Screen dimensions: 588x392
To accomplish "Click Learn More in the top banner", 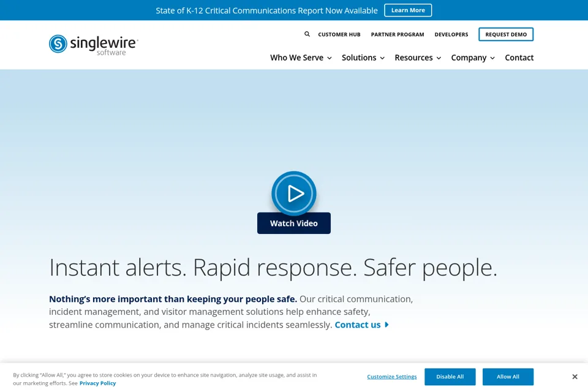I will click(x=408, y=10).
